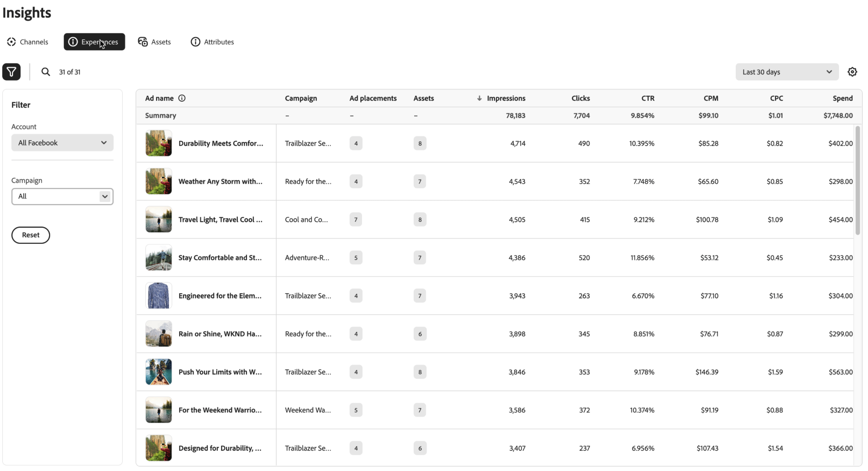Open the Last 30 days dropdown

787,72
